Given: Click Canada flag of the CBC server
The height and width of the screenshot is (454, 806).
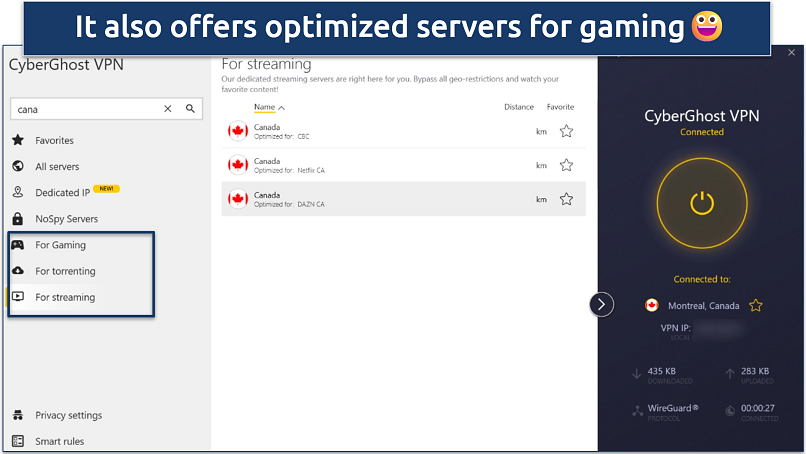Looking at the screenshot, I should 238,131.
